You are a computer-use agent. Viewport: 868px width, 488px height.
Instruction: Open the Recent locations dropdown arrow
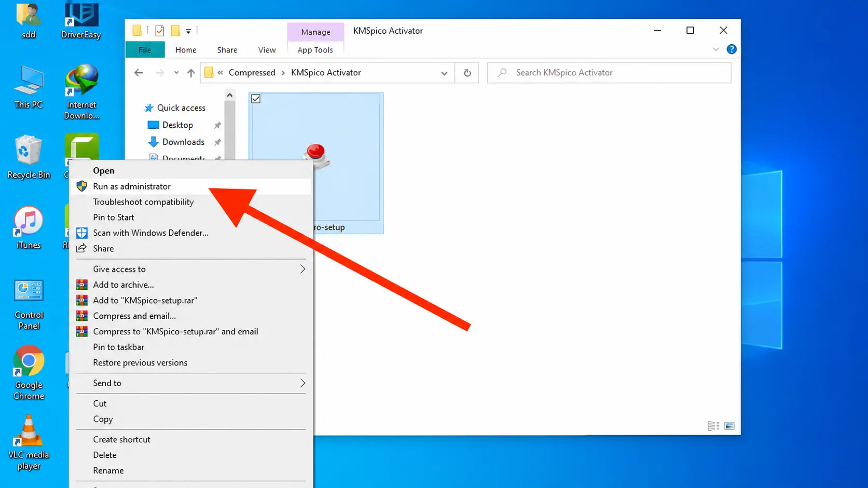[176, 73]
